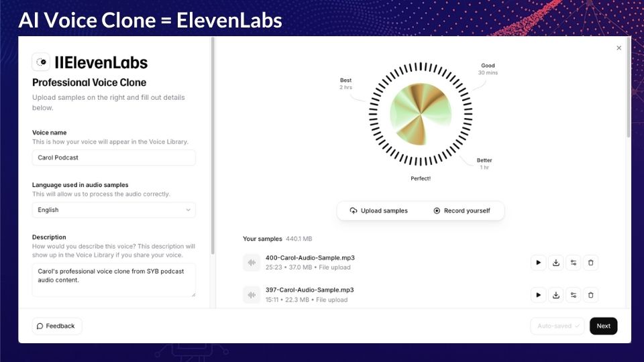Viewport: 644px width, 362px height.
Task: Proceed with the Next button
Action: click(x=603, y=326)
